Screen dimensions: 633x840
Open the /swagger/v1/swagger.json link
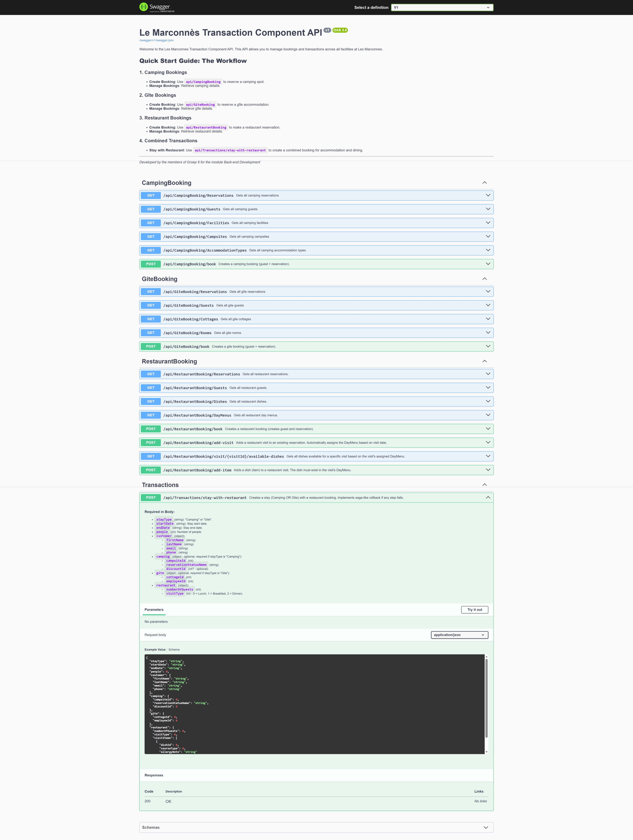pos(157,40)
